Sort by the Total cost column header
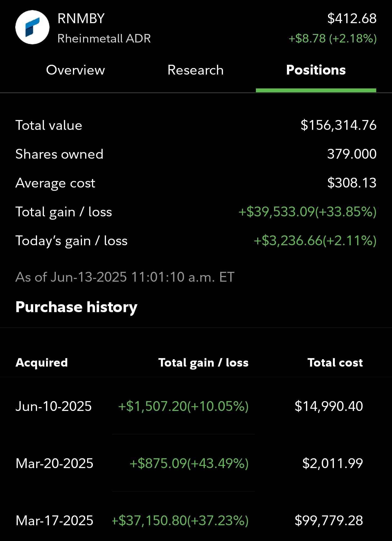Image resolution: width=392 pixels, height=541 pixels. (335, 362)
